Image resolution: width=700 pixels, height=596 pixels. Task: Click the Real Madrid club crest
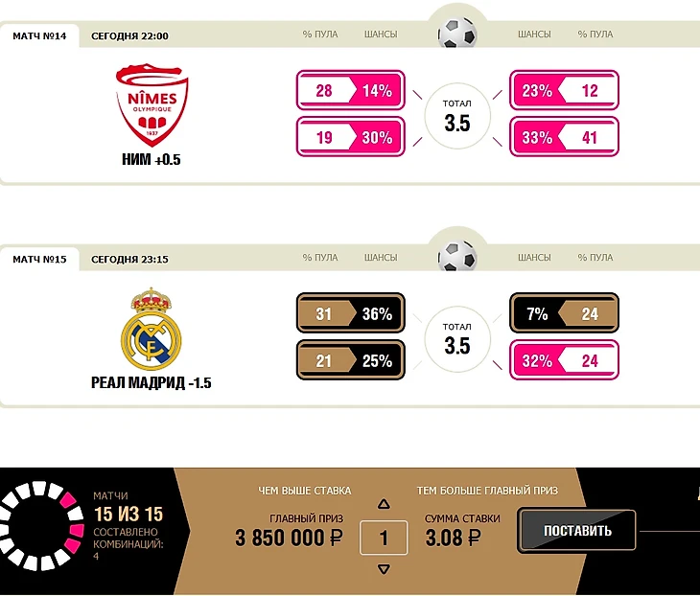click(151, 329)
